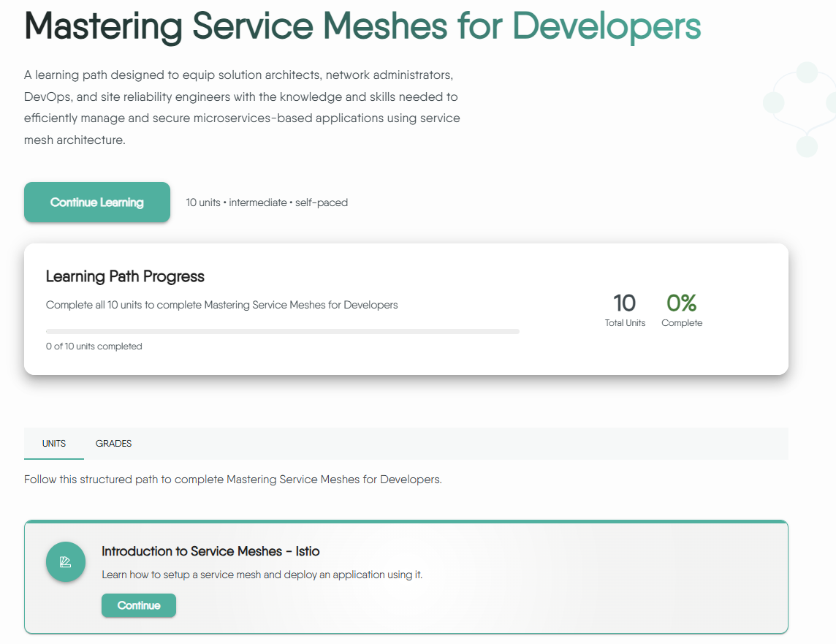Image resolution: width=836 pixels, height=644 pixels.
Task: Click the "Total Units" label
Action: (625, 323)
